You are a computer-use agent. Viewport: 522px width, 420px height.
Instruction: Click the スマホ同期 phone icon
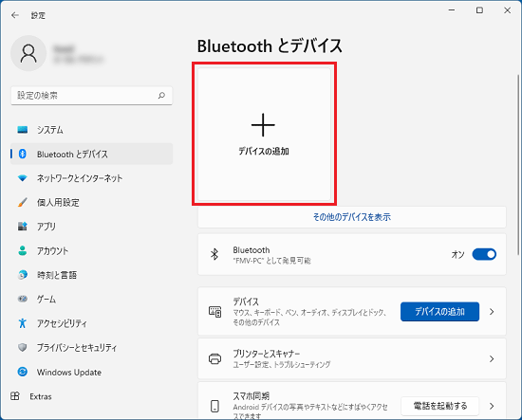click(214, 406)
